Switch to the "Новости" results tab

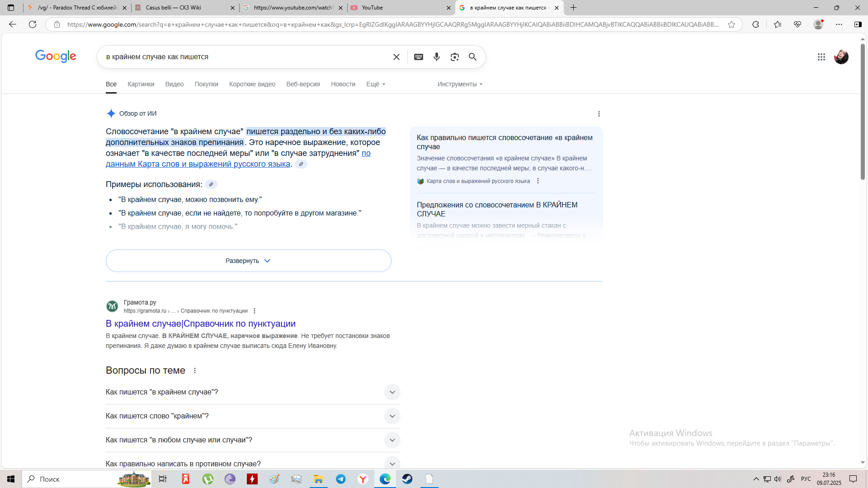[343, 84]
